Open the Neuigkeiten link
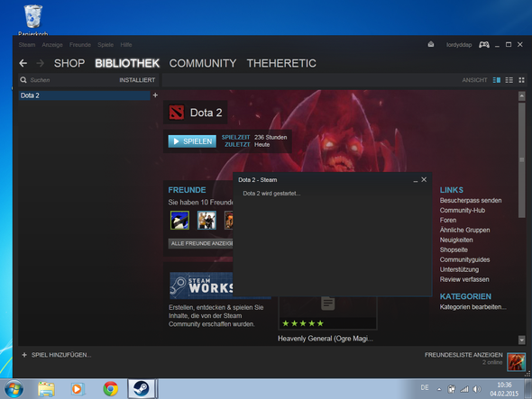532x399 pixels. 456,240
